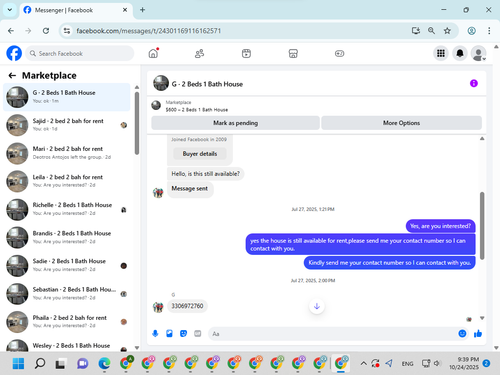Open Phaila - 2 bed 2 bah chat
Viewport: 500px width, 375px height.
[x=67, y=322]
